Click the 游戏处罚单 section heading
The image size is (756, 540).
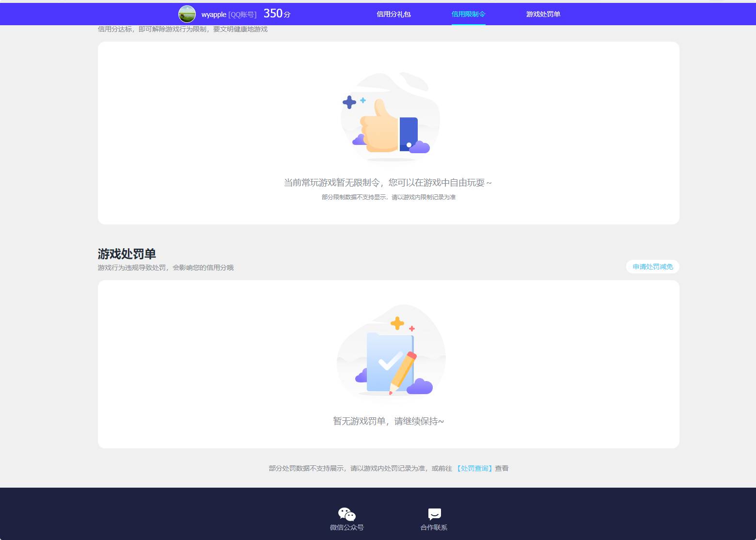[x=127, y=254]
